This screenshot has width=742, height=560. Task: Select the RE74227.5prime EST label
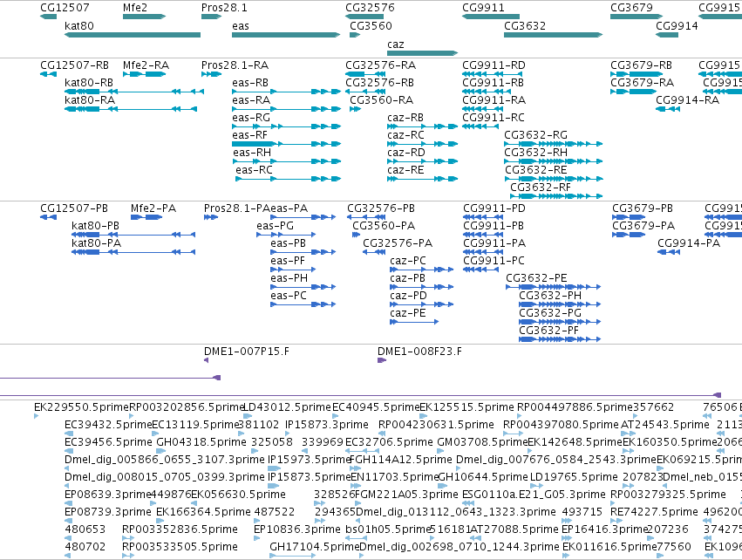[655, 512]
